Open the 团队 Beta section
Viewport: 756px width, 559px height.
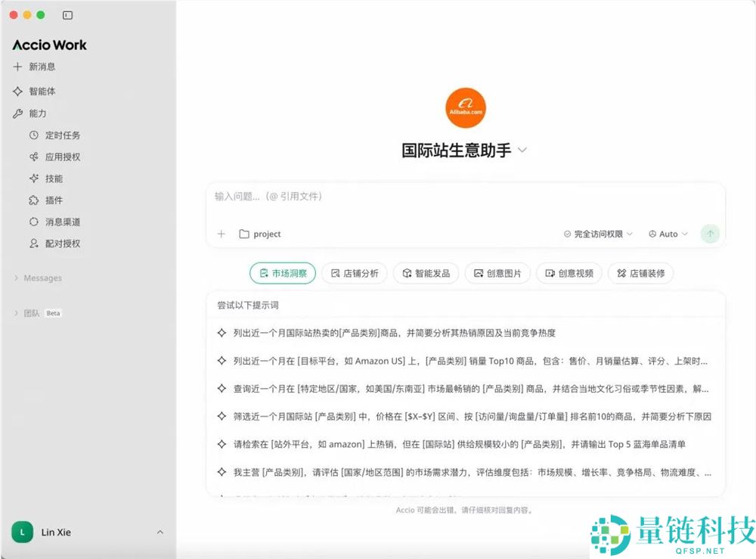coord(34,312)
